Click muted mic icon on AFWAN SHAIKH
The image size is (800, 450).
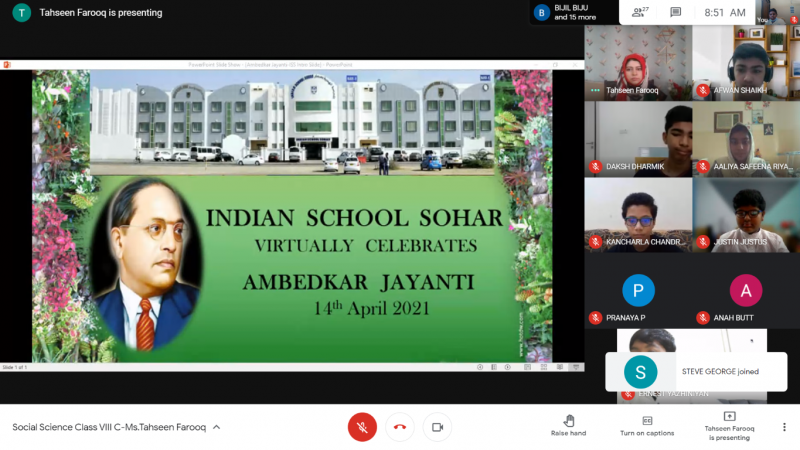(x=703, y=90)
